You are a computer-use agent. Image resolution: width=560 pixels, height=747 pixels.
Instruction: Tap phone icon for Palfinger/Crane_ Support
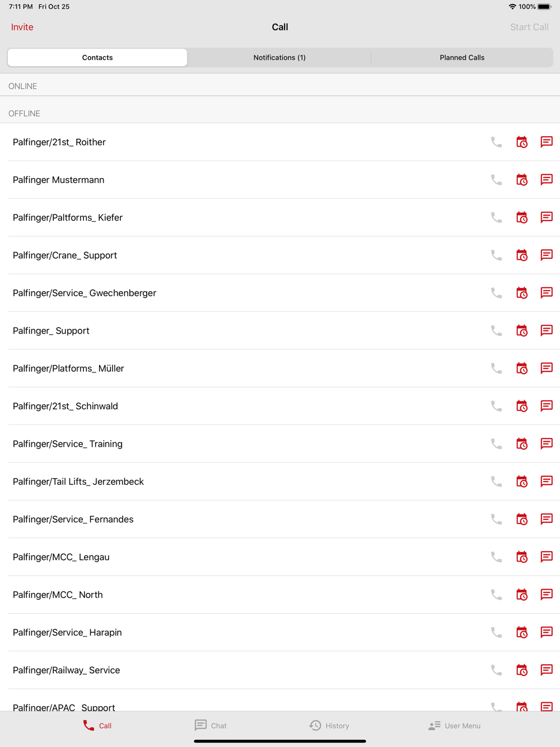496,255
